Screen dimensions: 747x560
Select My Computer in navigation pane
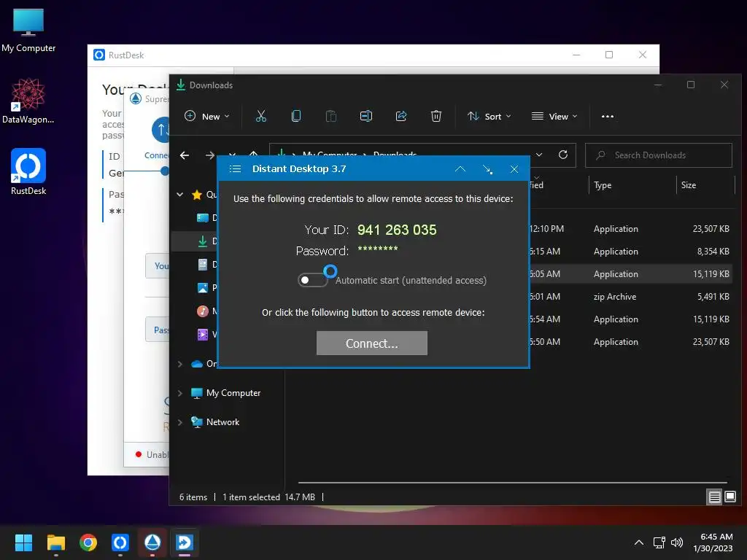coord(233,393)
